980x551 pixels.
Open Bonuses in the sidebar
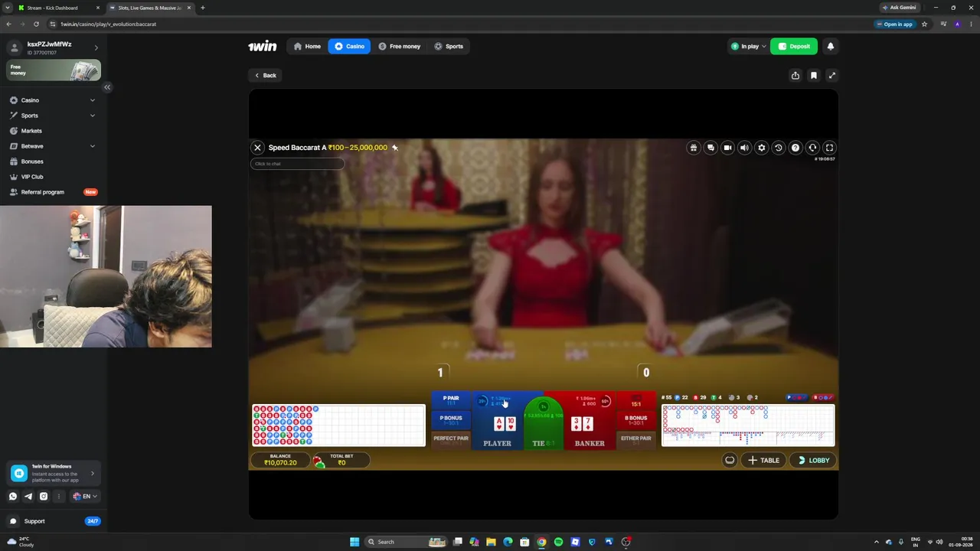[x=52, y=161]
